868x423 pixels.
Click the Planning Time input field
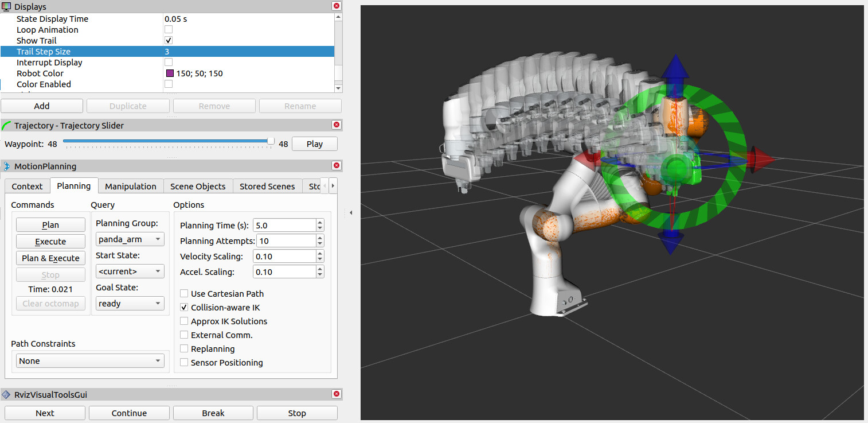(285, 225)
